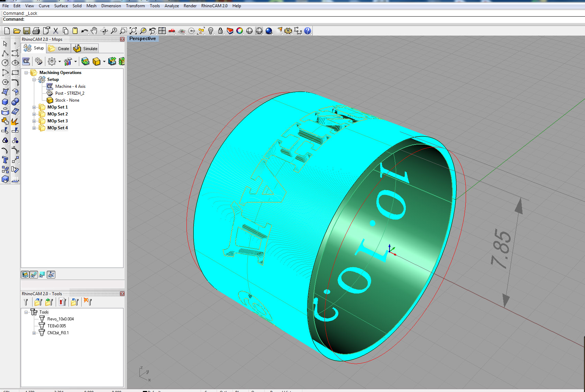Click the Create Tool icon in Tools panel

(x=26, y=302)
